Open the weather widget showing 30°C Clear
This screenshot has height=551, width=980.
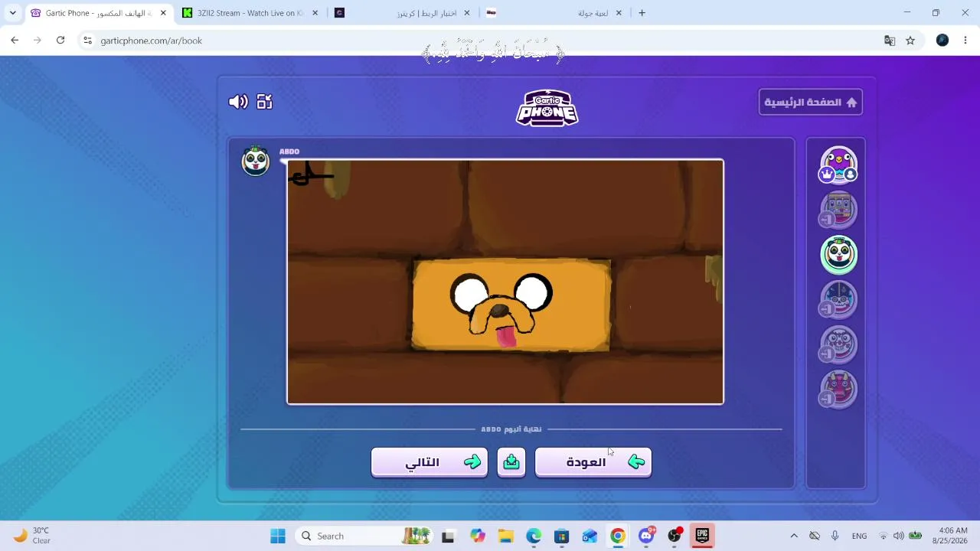tap(32, 536)
